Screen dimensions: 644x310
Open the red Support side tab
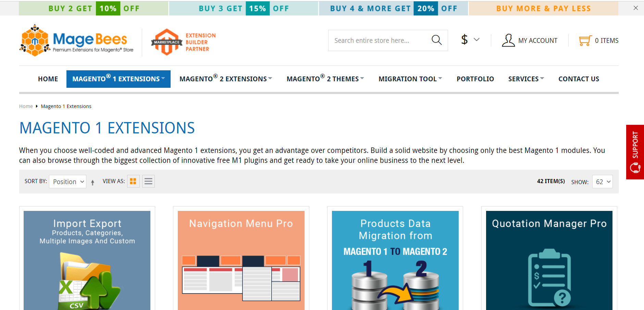pos(635,152)
